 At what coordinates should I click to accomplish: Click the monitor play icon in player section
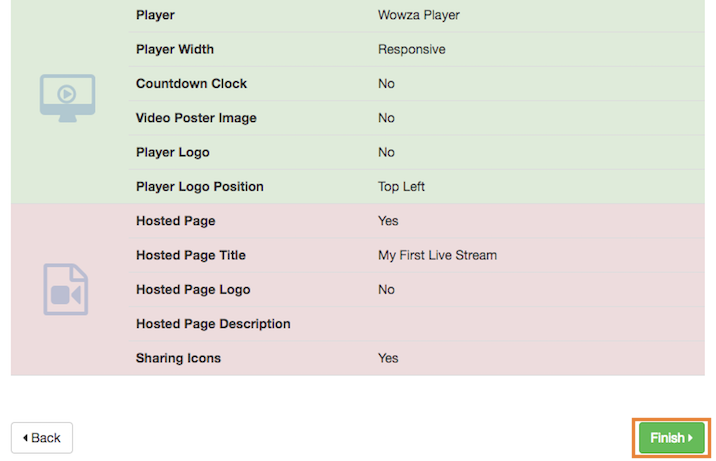click(67, 98)
